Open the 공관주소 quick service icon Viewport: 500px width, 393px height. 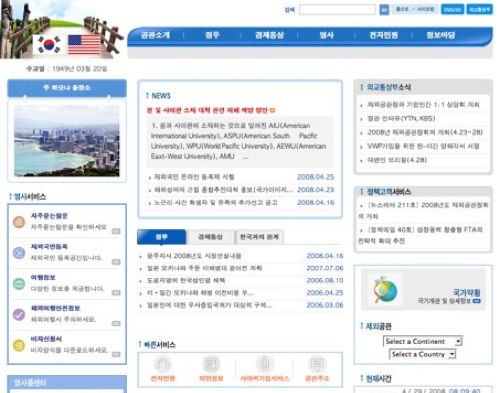[317, 364]
